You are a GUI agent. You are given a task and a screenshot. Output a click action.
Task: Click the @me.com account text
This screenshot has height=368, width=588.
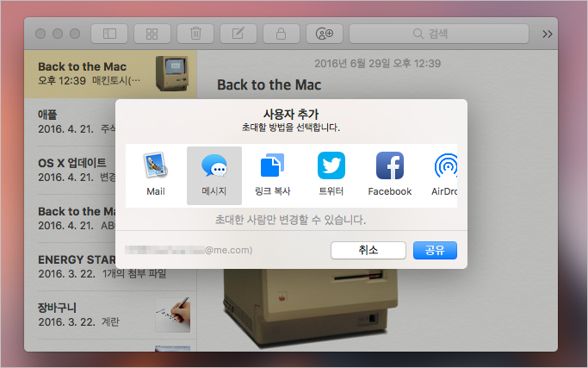click(x=228, y=250)
